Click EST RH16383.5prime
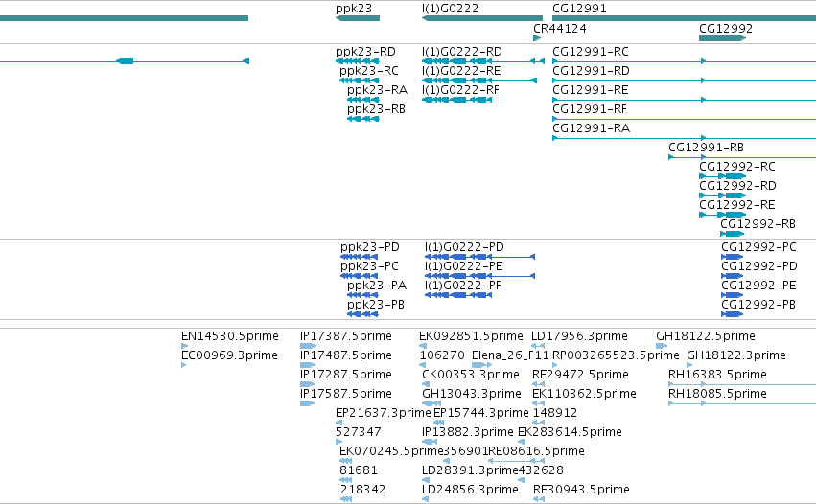 pos(742,384)
